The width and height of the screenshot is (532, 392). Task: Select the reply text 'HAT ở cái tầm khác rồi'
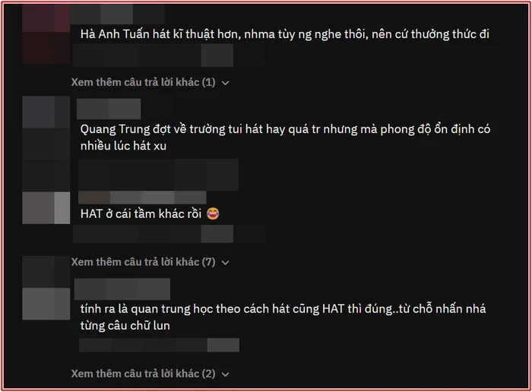tap(141, 213)
